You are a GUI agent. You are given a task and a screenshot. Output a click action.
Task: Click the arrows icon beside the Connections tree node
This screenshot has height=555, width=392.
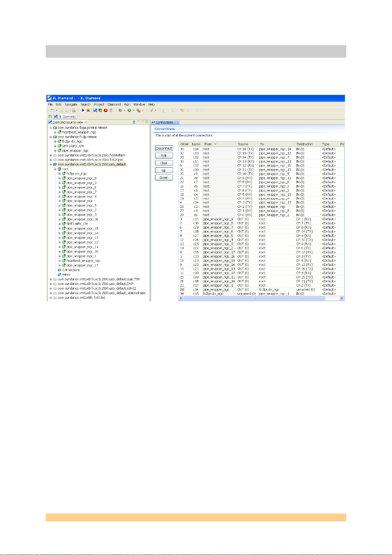[59, 270]
